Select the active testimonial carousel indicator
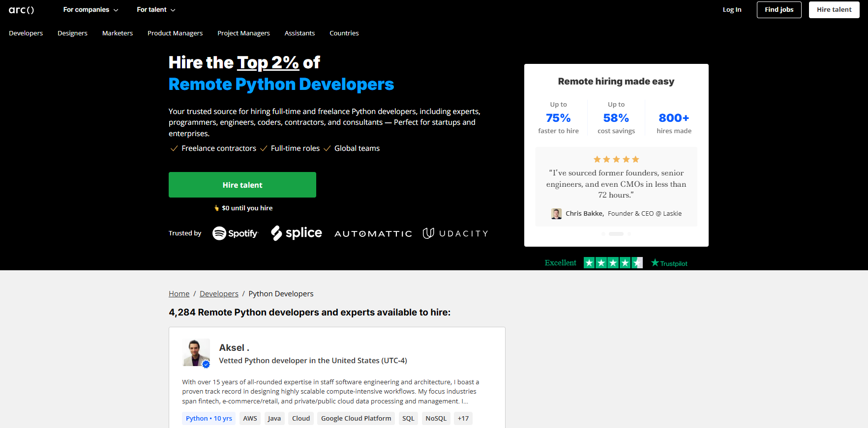Viewport: 868px width, 428px height. coord(616,234)
